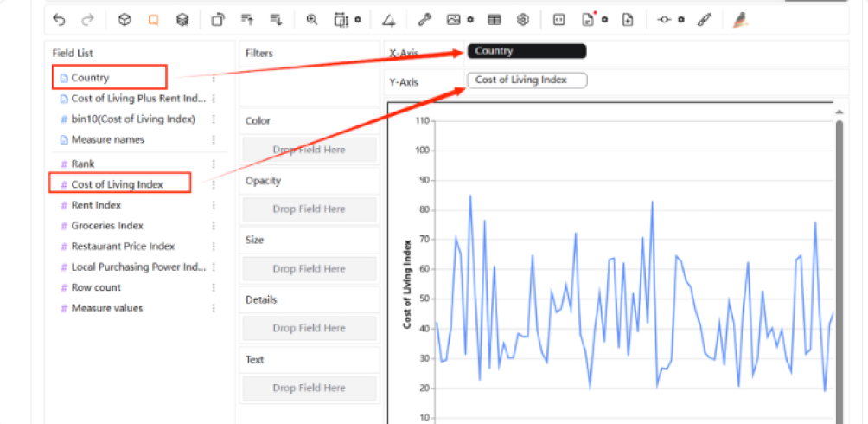Open the orange mark type icon
Viewport: 868px width, 424px height.
tap(153, 20)
